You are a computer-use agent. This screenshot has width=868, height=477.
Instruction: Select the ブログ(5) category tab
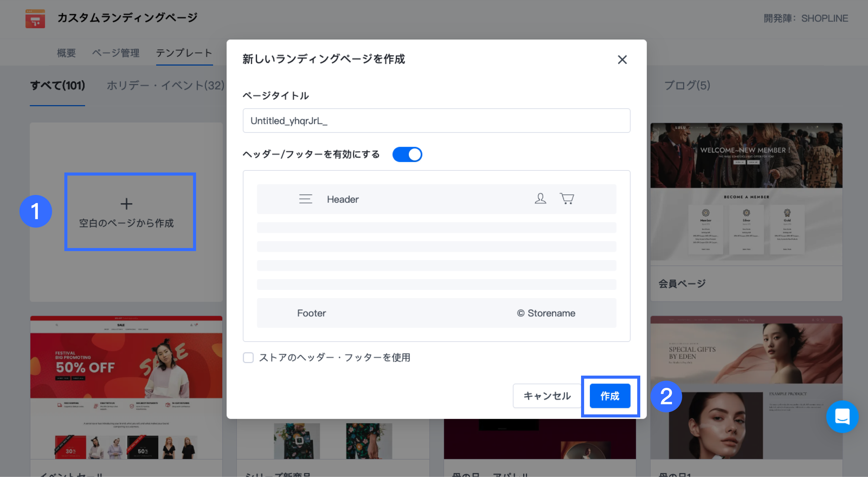(x=687, y=85)
